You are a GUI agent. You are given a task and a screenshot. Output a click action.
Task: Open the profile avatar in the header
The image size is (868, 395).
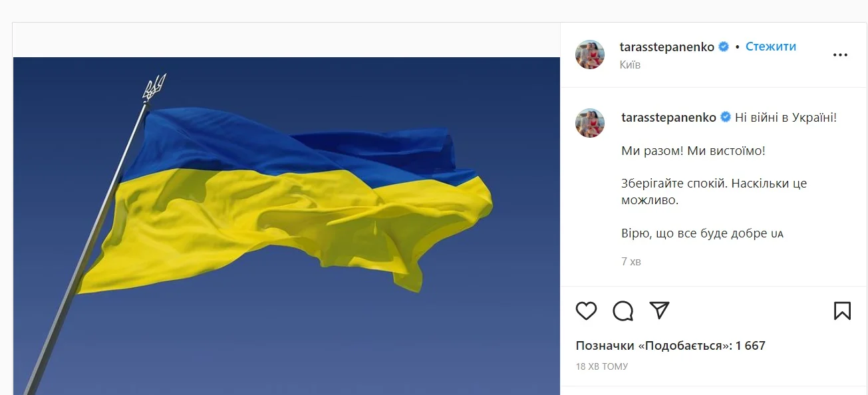pyautogui.click(x=590, y=55)
